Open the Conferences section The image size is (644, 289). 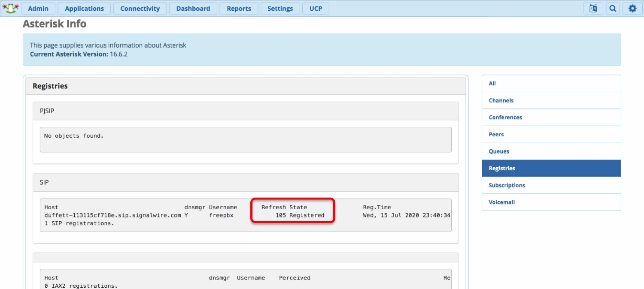[x=505, y=117]
